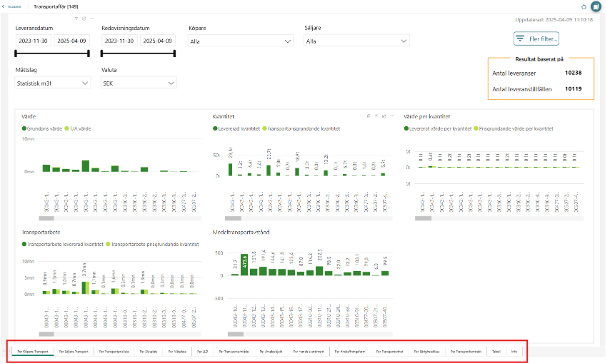Click the copy visual icon on Kvantitet chart
Image resolution: width=606 pixels, height=364 pixels.
tap(368, 116)
